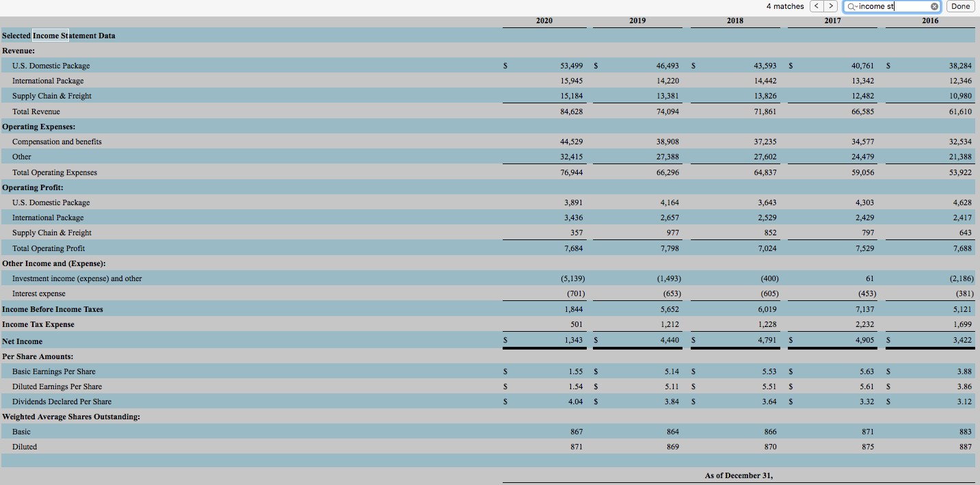This screenshot has height=485, width=980.
Task: Click the Done button to close find bar
Action: pyautogui.click(x=960, y=6)
